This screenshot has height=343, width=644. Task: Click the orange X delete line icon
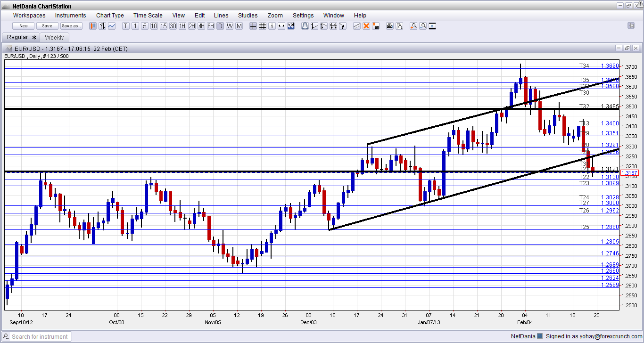pos(366,26)
